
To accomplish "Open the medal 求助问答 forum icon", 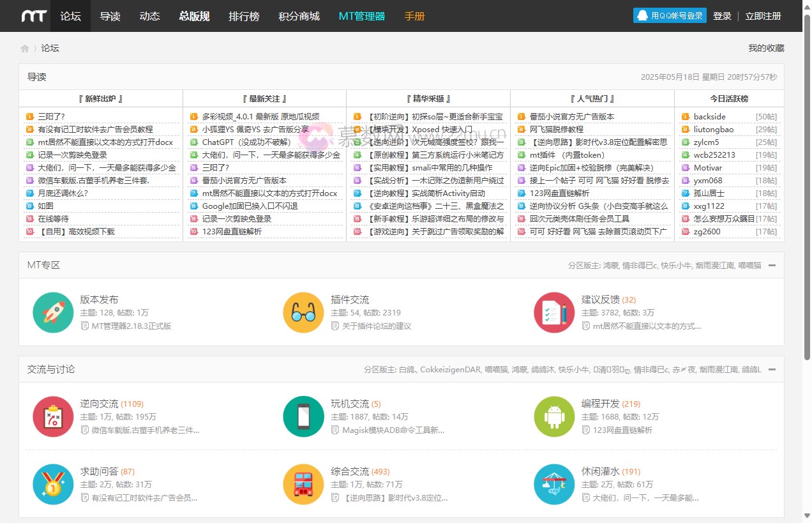I will tap(53, 484).
